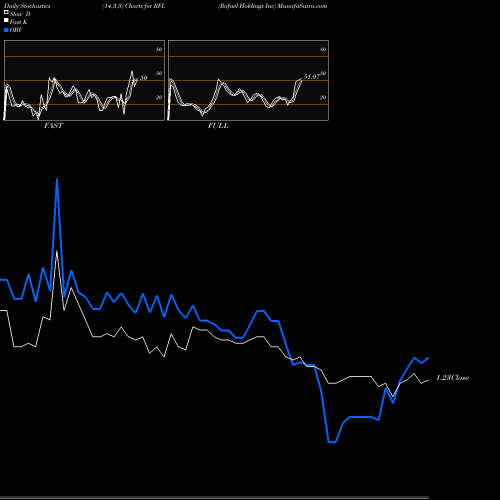This screenshot has width=500, height=500.
Task: Click the 1.23 Close price label
Action: (452, 378)
